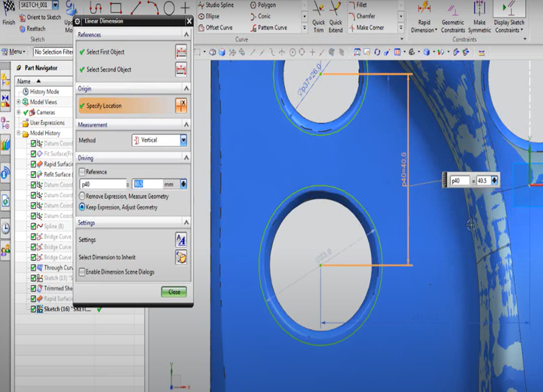Image resolution: width=543 pixels, height=392 pixels.
Task: Open the Linear Dimension dialog gear options
Action: tap(78, 21)
